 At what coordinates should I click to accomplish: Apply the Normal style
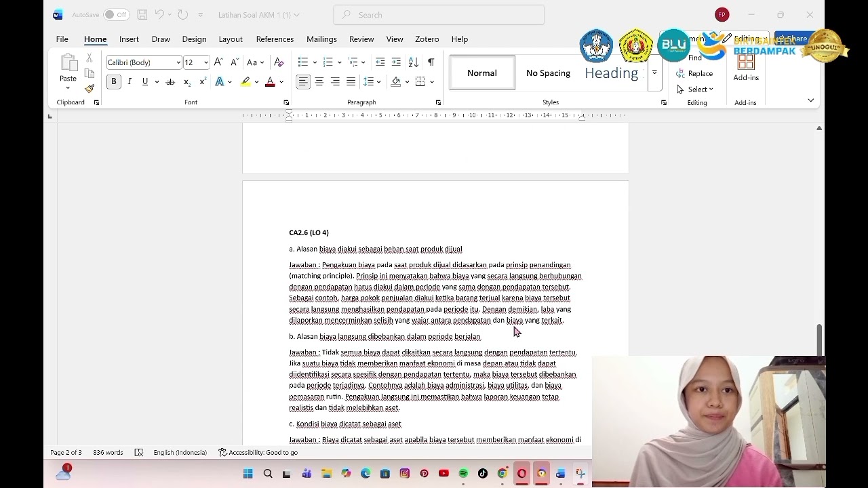pos(482,73)
